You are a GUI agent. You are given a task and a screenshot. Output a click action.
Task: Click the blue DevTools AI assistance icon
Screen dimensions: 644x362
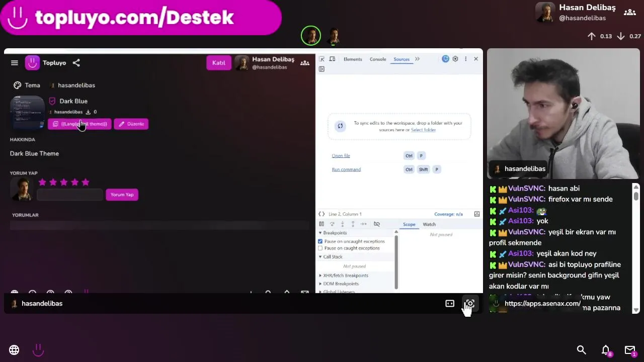click(445, 59)
